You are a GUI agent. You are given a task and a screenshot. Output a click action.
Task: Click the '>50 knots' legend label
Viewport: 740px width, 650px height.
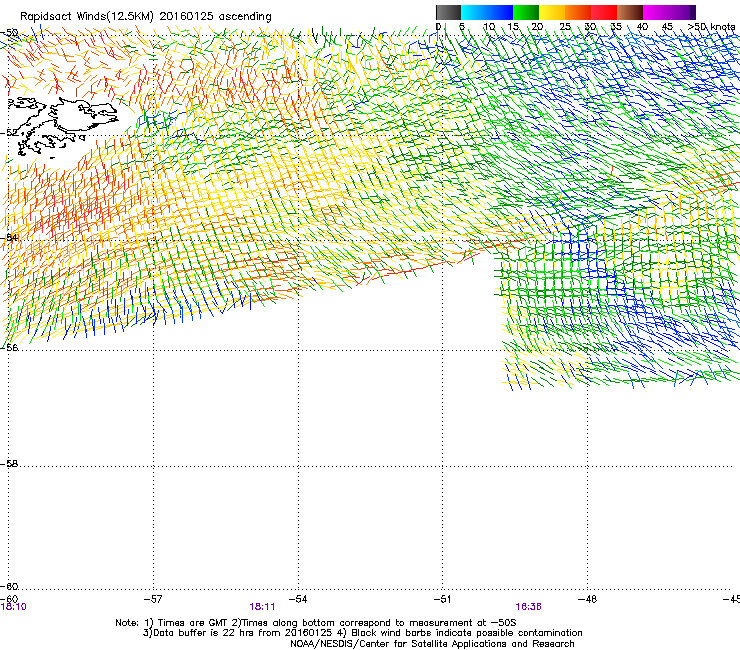click(x=711, y=26)
